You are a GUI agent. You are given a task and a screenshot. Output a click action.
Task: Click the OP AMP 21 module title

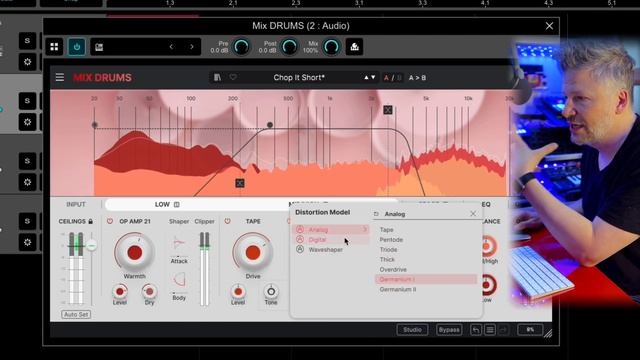coord(135,221)
